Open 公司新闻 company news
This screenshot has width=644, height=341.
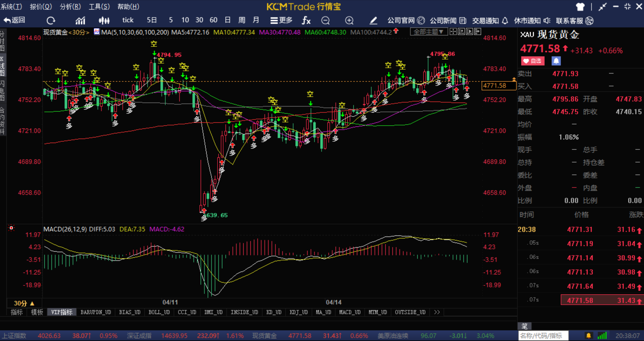click(x=448, y=21)
